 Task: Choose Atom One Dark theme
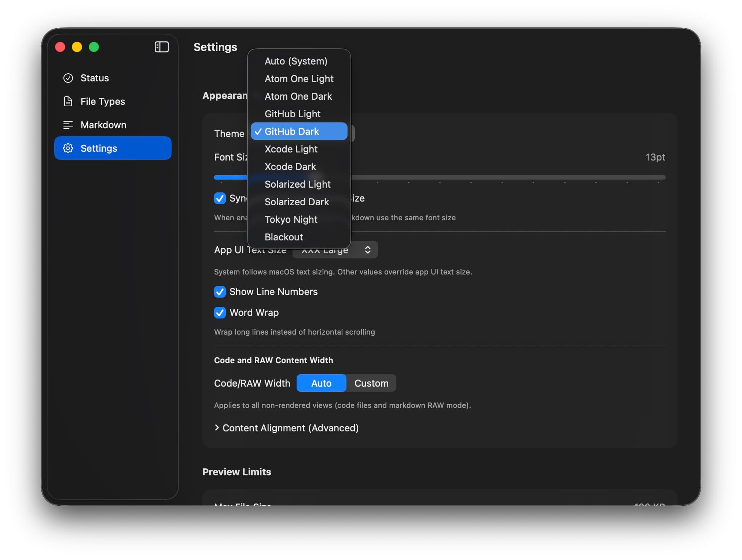tap(298, 96)
